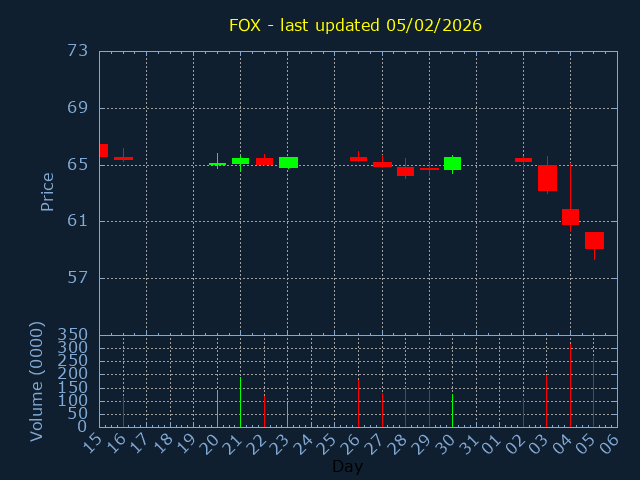Click day label 18 on the x-axis
The height and width of the screenshot is (480, 640).
click(164, 444)
